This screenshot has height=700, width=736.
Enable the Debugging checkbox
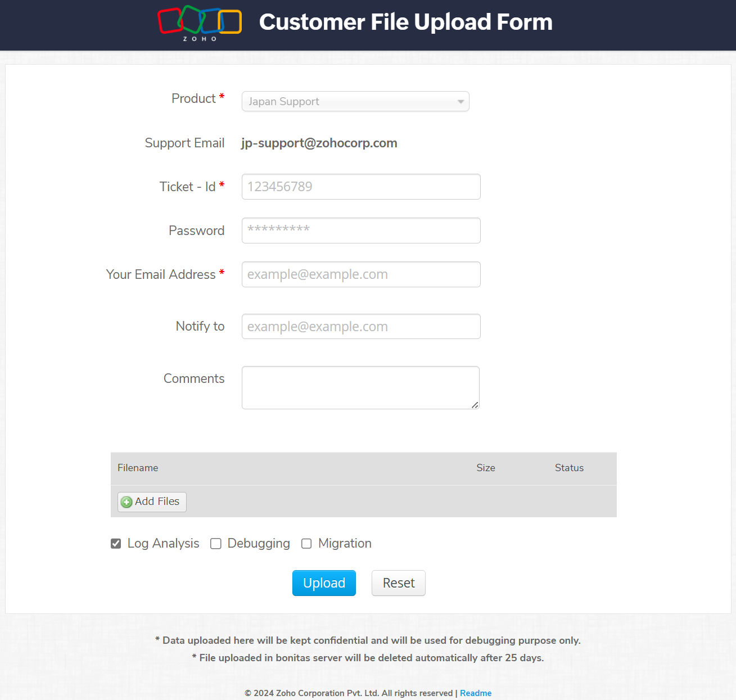tap(216, 544)
